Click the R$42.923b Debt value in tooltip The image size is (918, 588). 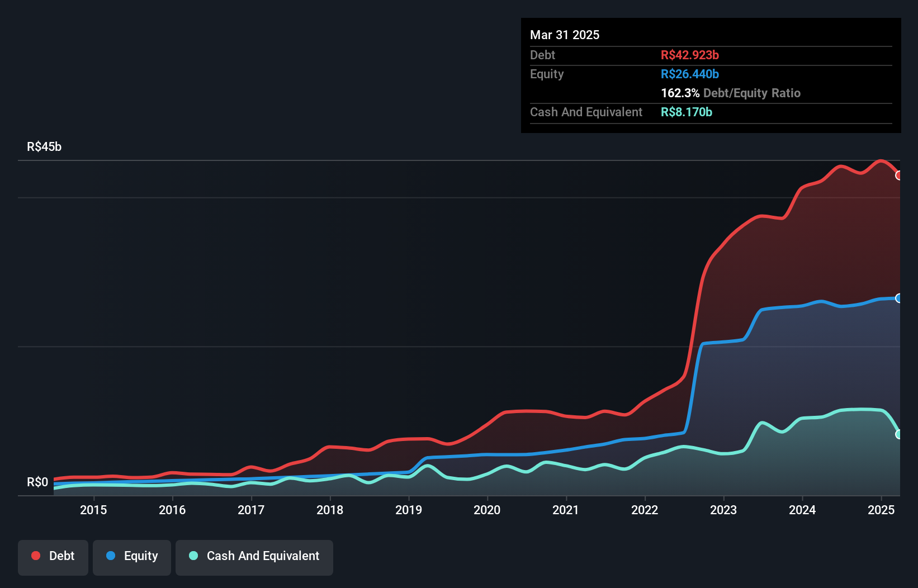click(690, 55)
